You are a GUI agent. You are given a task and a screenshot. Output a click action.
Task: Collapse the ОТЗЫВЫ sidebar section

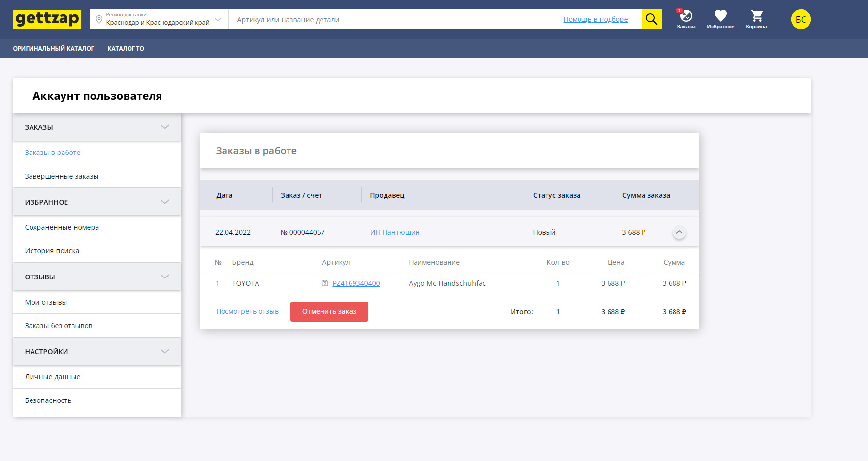pos(97,277)
